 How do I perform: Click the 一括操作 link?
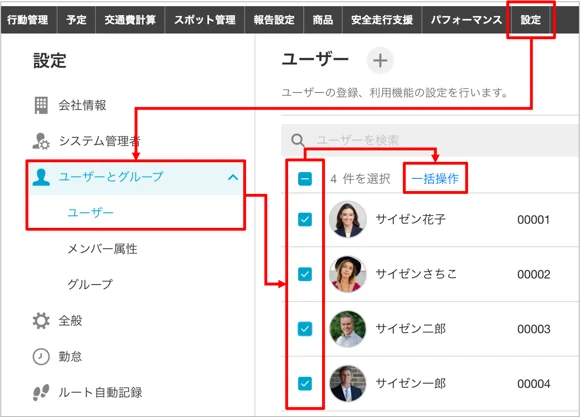tap(435, 179)
